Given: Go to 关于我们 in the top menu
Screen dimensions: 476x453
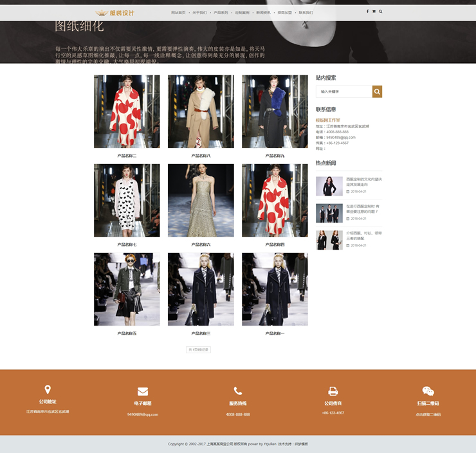Looking at the screenshot, I should (x=199, y=12).
